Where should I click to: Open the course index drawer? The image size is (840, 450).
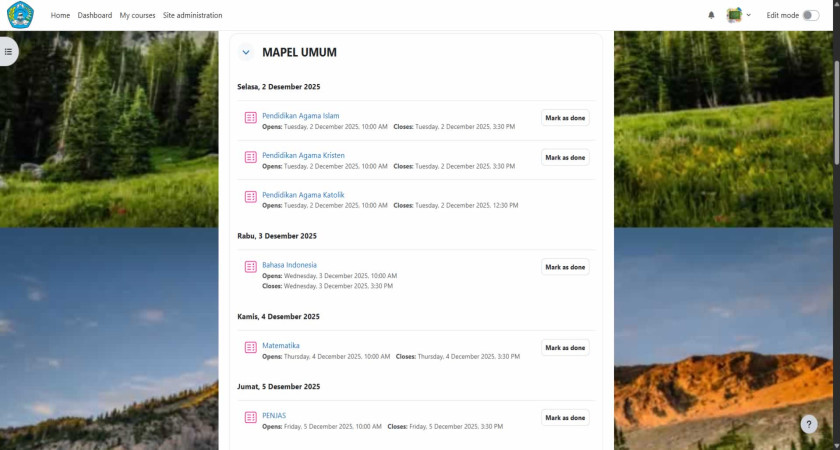point(8,51)
